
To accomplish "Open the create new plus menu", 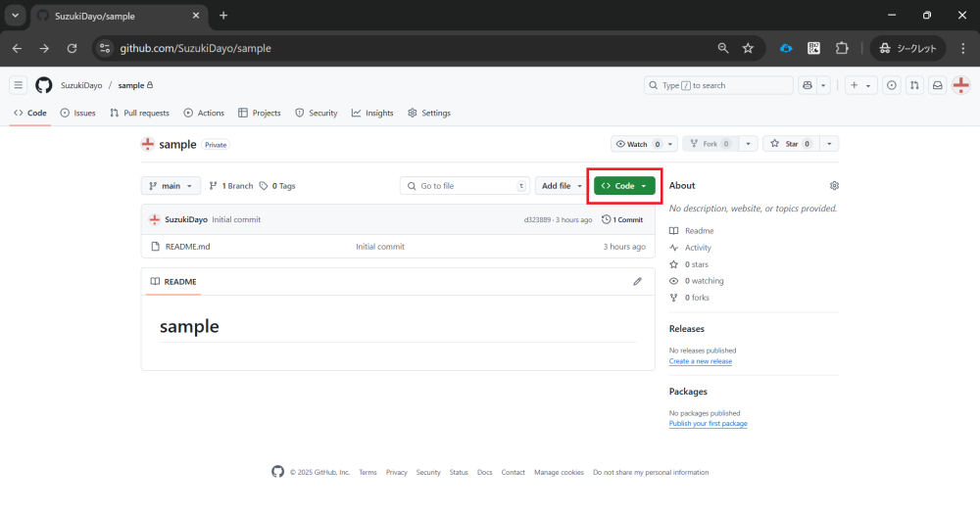I will [x=860, y=85].
